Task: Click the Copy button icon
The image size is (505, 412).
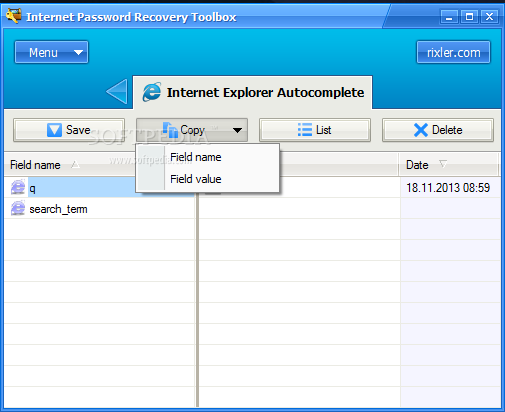Action: click(x=170, y=130)
